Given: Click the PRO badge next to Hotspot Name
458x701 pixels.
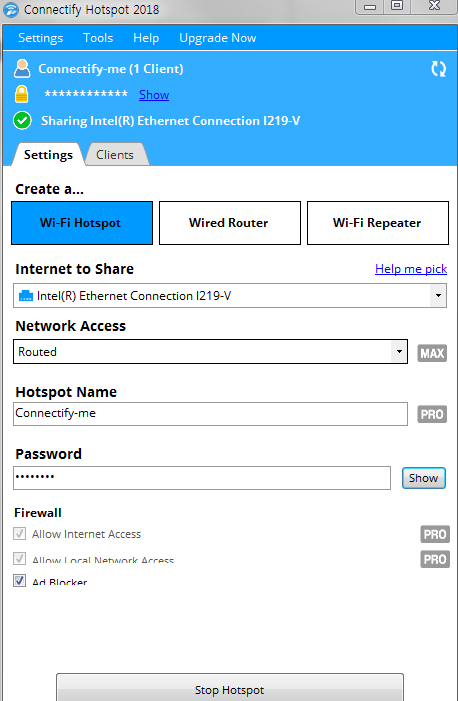Looking at the screenshot, I should 432,414.
